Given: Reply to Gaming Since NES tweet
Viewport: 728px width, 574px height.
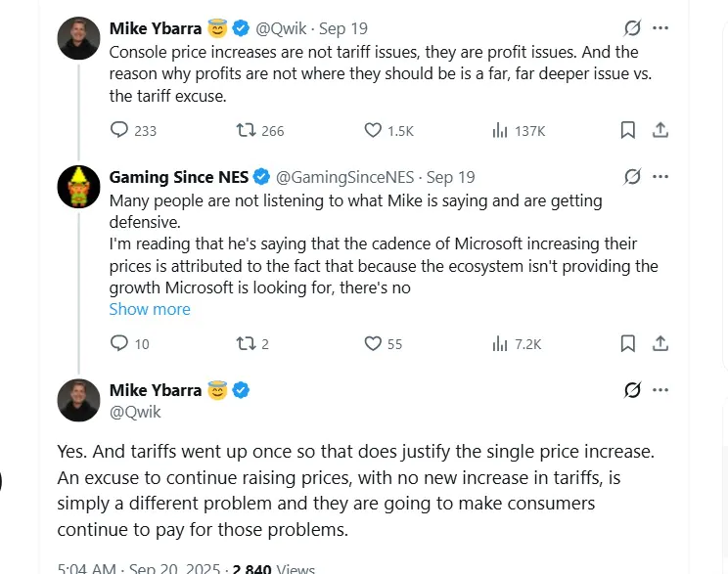Looking at the screenshot, I should (119, 343).
